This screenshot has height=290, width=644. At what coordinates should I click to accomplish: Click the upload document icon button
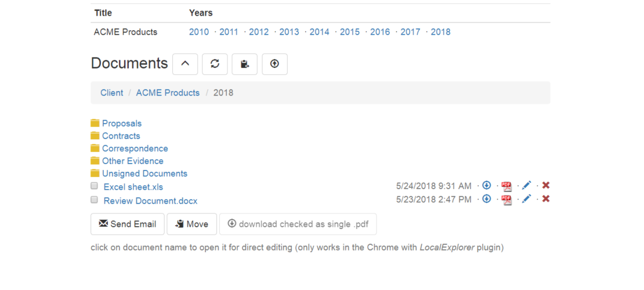275,64
